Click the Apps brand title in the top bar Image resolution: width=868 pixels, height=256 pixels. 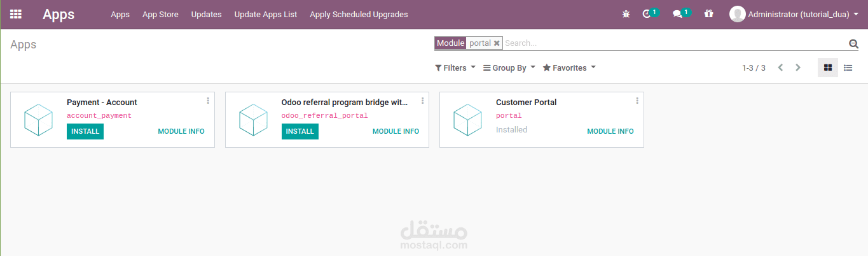click(59, 14)
